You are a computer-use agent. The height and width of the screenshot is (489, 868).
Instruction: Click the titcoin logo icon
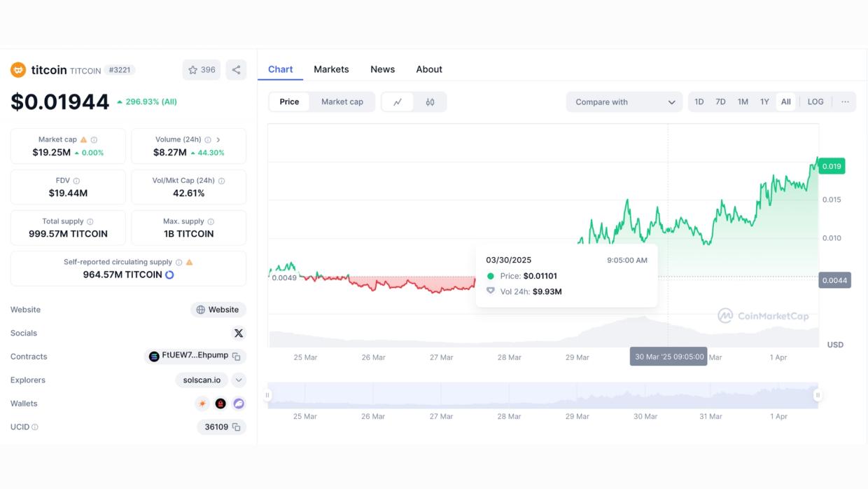18,70
